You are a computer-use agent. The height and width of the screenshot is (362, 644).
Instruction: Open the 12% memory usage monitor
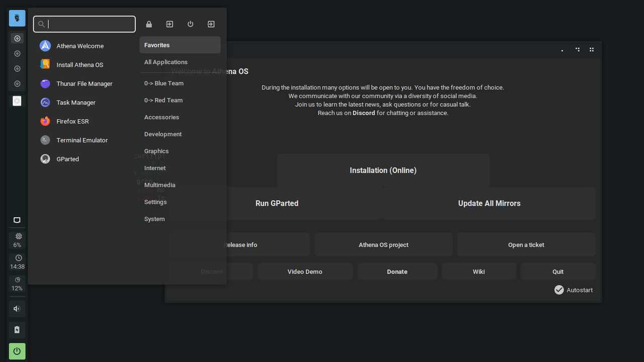17,284
